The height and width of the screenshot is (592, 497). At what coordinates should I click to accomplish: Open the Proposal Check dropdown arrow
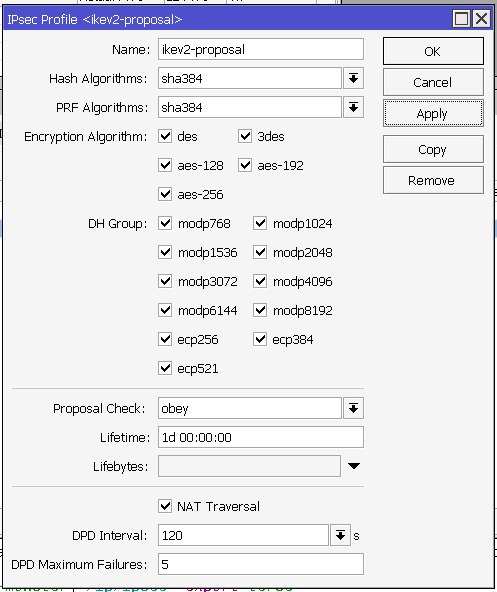(x=353, y=408)
